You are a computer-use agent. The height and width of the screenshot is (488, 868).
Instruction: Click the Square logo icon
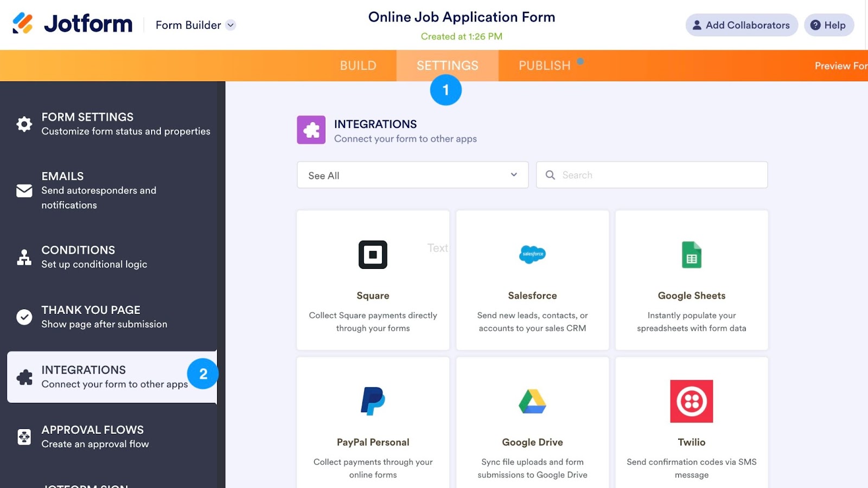click(x=373, y=254)
